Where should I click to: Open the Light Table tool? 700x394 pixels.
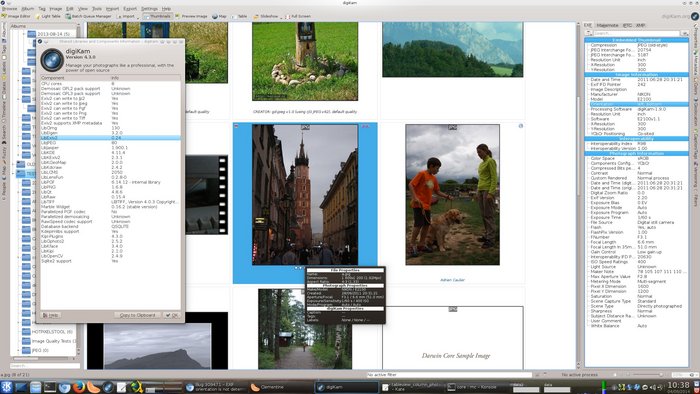48,16
